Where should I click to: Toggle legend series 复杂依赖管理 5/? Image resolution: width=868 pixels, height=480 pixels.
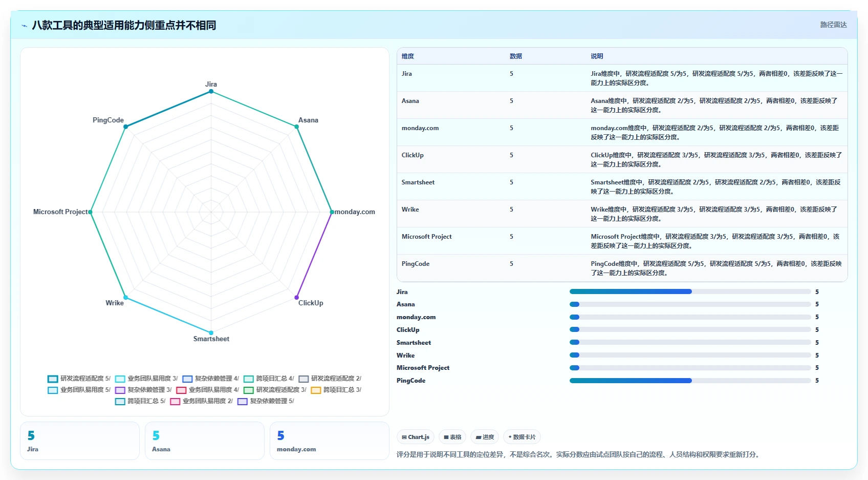[x=266, y=401]
